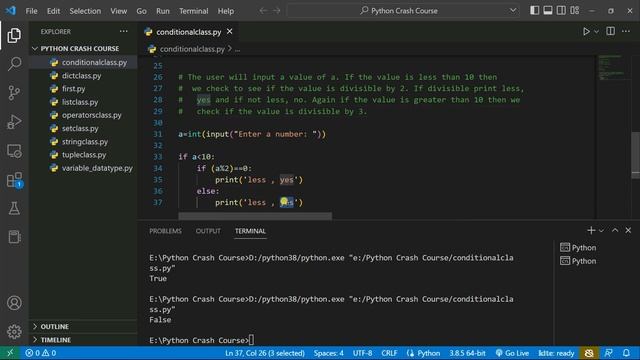Open listclass.py file
Screen dimensions: 640x360
[x=80, y=102]
